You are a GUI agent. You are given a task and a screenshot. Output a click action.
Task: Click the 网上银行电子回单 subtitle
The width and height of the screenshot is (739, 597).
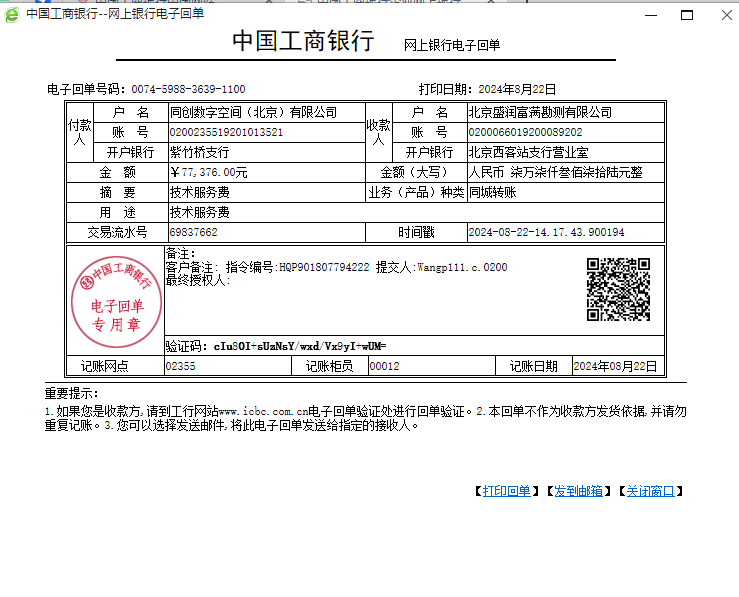(452, 45)
